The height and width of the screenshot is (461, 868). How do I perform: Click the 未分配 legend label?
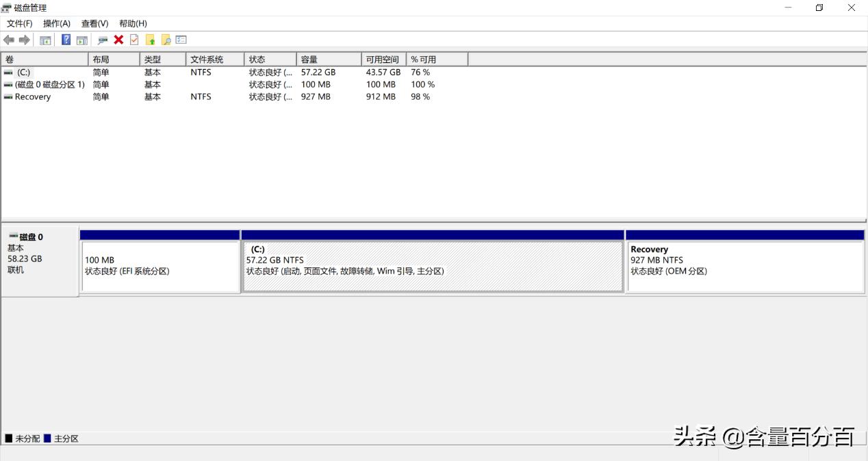click(x=28, y=438)
